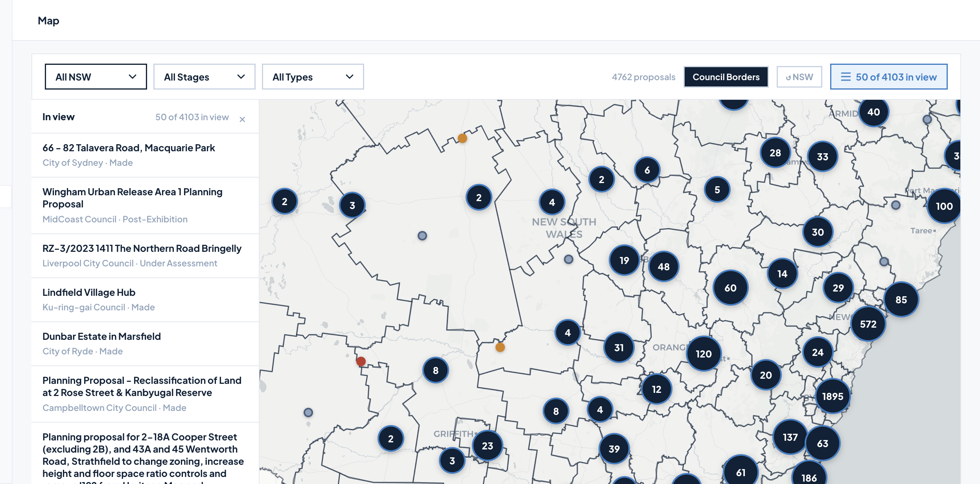Select the 12 cluster marker
Image resolution: width=980 pixels, height=484 pixels.
[x=656, y=389]
